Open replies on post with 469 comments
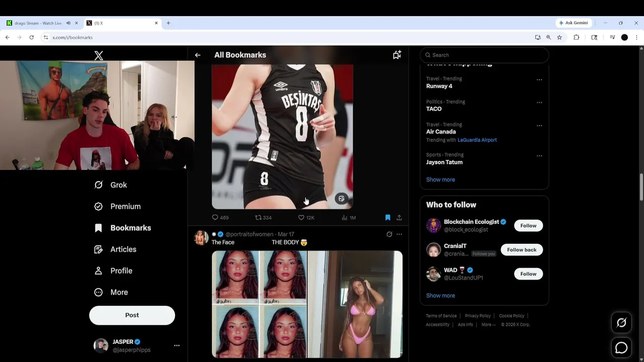 pyautogui.click(x=220, y=218)
